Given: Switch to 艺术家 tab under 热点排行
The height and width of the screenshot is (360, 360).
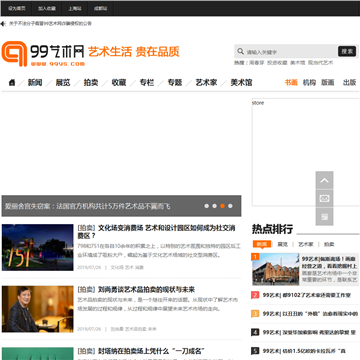Looking at the screenshot, I should click(x=306, y=244).
